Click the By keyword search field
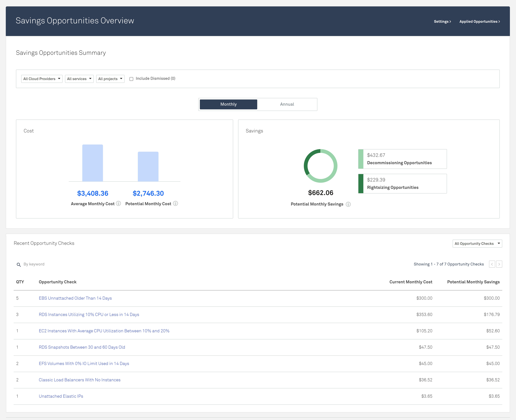This screenshot has width=516, height=420. click(34, 264)
